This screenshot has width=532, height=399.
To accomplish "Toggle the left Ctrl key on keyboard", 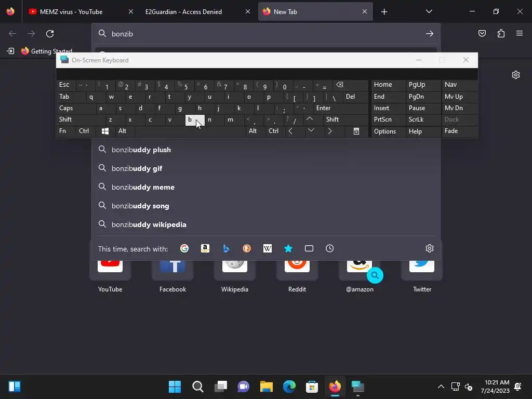I will click(86, 131).
